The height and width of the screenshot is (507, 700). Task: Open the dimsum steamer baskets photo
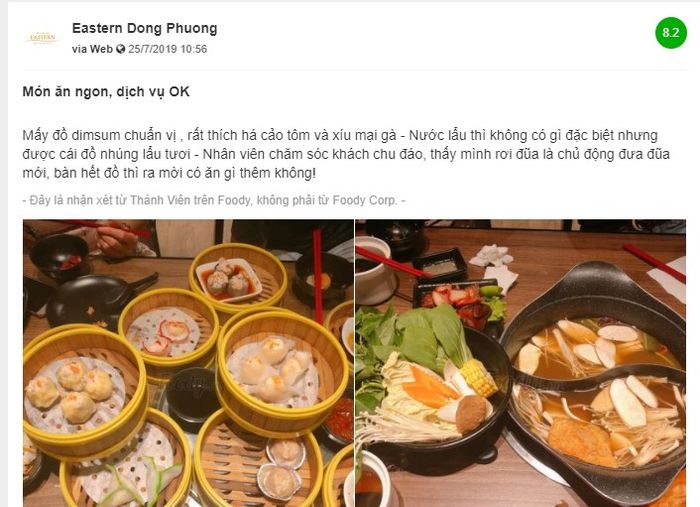point(188,363)
